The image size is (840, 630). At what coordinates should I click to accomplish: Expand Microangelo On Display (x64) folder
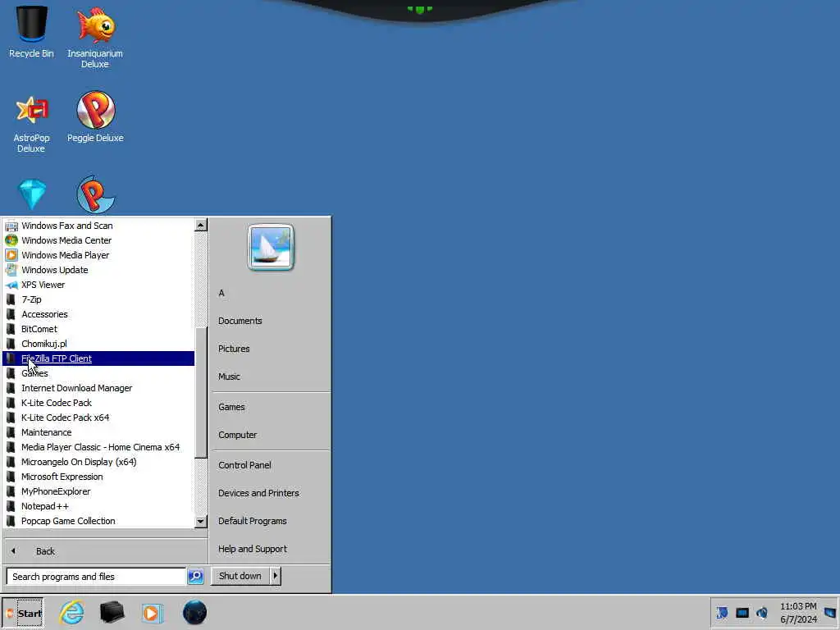(98, 462)
